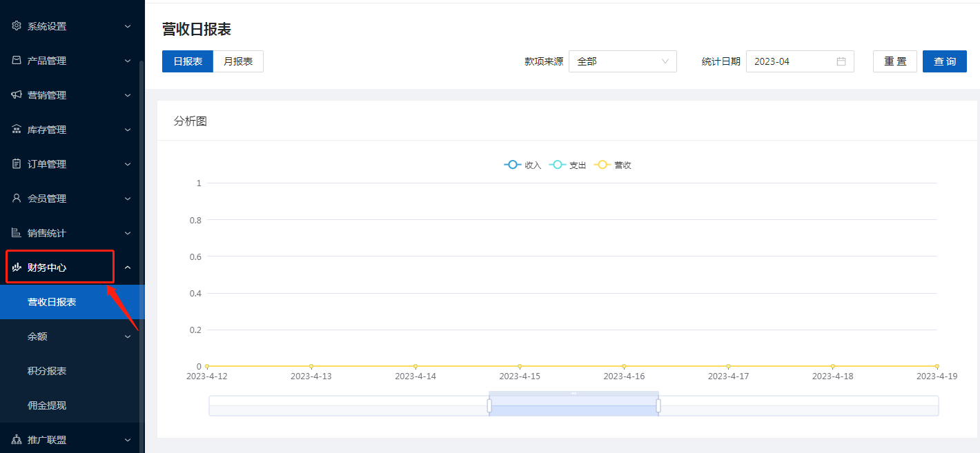Hide the 营收 series via legend

point(613,165)
